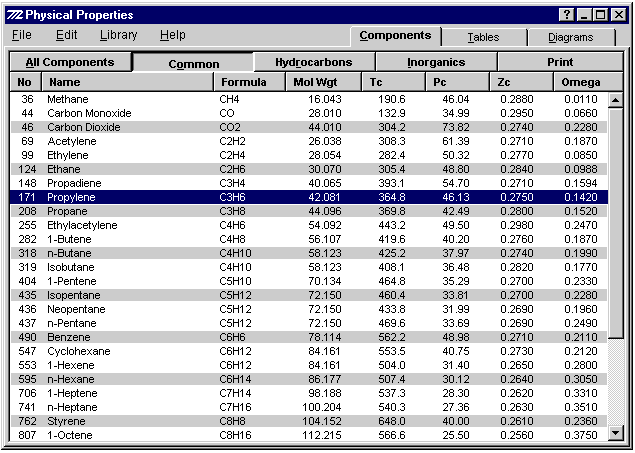Viewport: 635px width, 453px height.
Task: Click the title bar question-mark help button
Action: [x=567, y=15]
